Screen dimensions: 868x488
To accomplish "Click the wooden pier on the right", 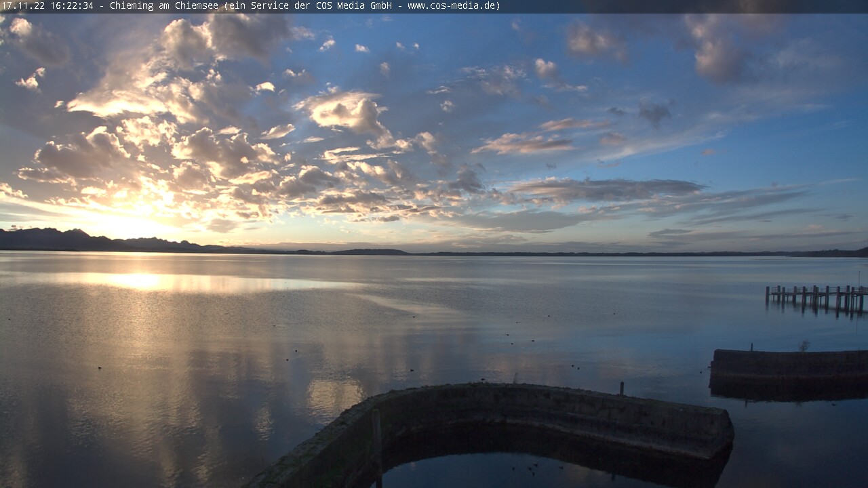I will [x=817, y=296].
